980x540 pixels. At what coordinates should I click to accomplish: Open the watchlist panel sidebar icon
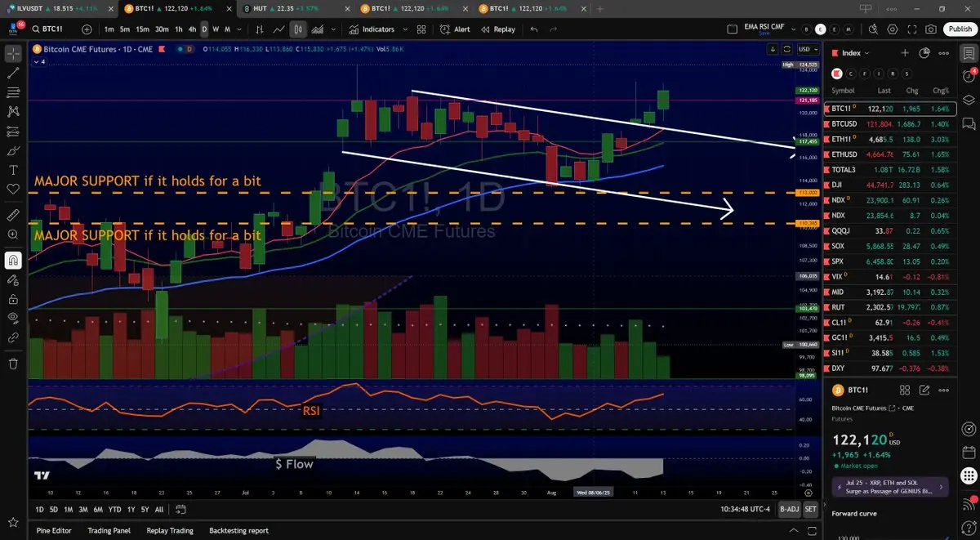coord(968,53)
